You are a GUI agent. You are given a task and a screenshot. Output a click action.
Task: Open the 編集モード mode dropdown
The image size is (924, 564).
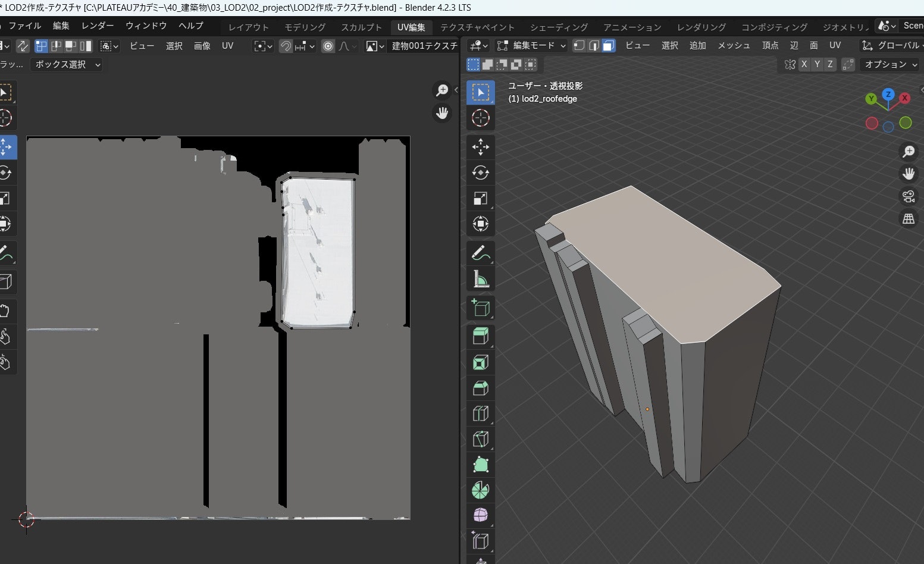point(532,46)
